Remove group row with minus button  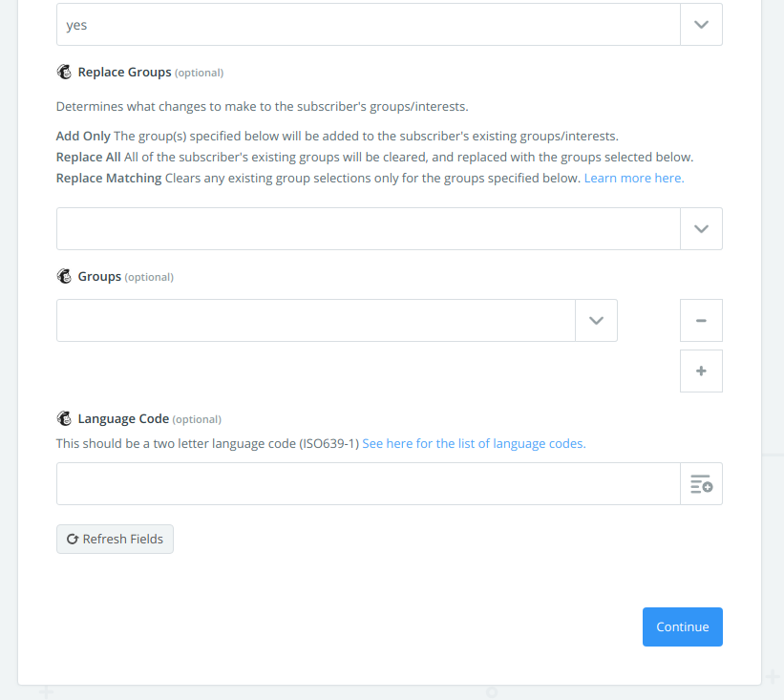pyautogui.click(x=701, y=321)
